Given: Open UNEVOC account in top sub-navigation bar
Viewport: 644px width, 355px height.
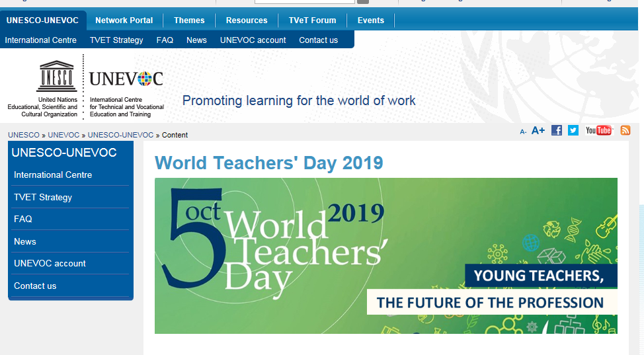Looking at the screenshot, I should (253, 40).
